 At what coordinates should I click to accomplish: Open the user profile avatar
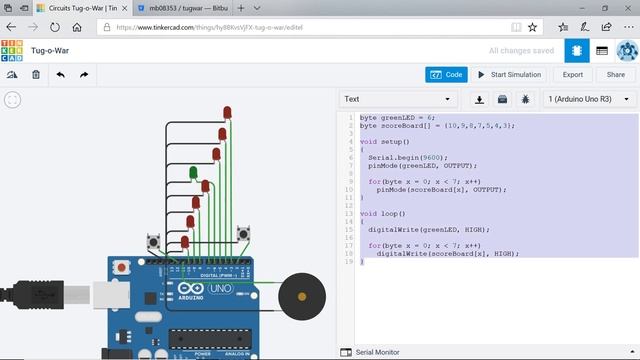627,51
